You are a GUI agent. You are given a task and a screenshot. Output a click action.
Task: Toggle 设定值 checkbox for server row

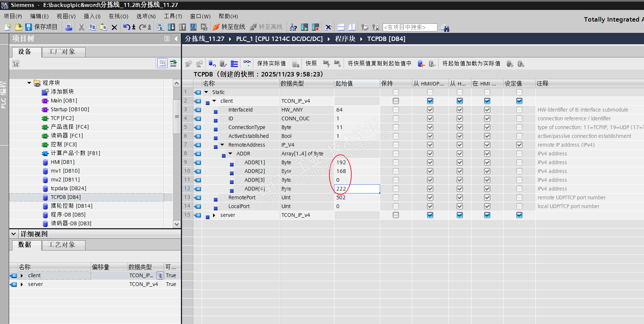click(x=519, y=215)
